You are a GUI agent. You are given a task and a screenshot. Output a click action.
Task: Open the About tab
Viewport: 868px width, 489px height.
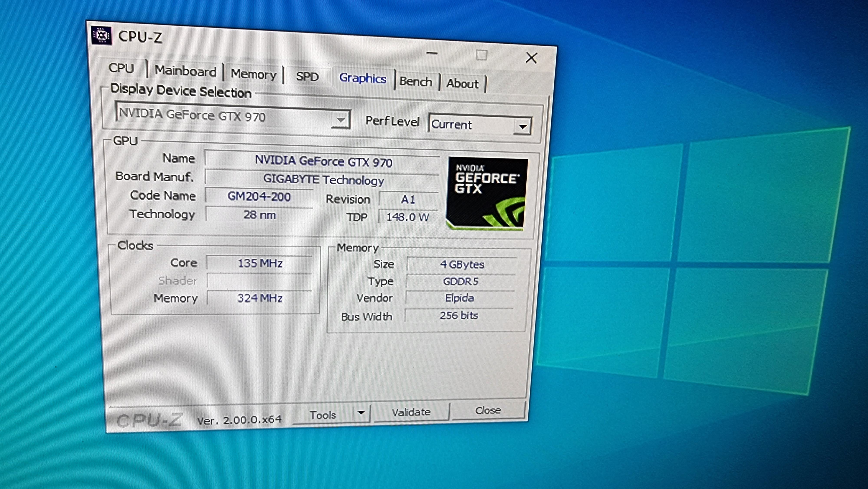click(462, 84)
